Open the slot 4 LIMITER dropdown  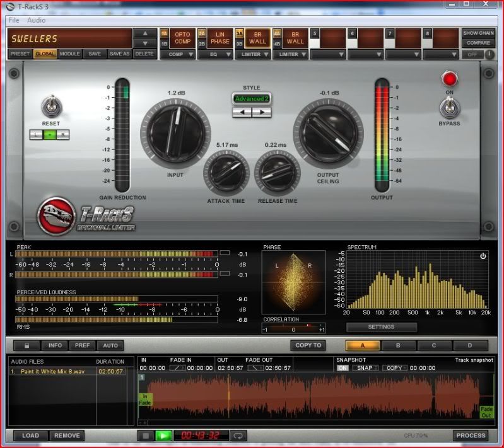coord(291,54)
